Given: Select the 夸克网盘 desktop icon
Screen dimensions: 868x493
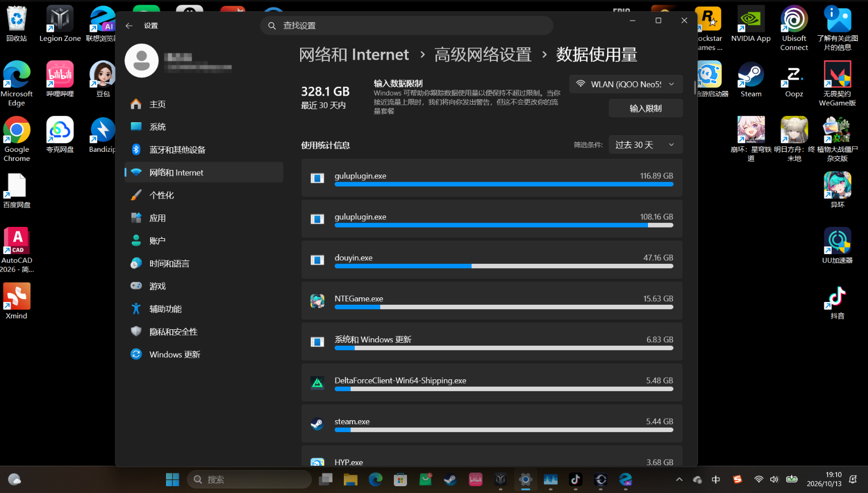Looking at the screenshot, I should tap(60, 135).
